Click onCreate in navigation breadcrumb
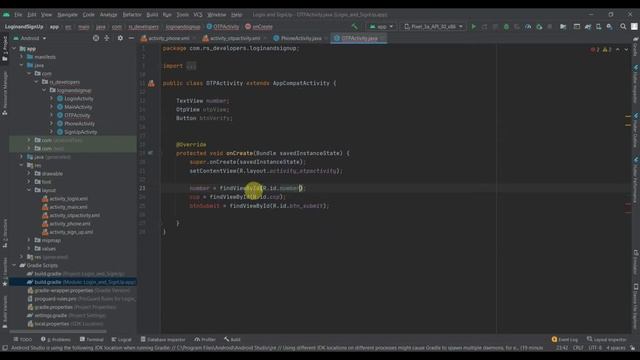 259,27
